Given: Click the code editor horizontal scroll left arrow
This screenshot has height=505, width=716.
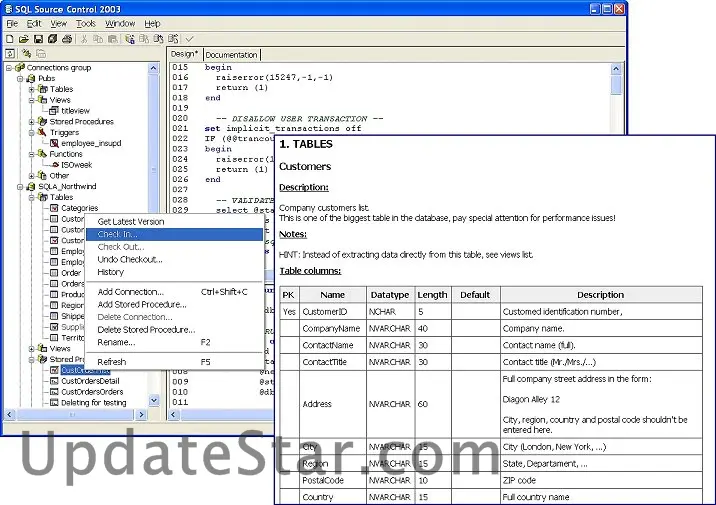Looking at the screenshot, I should (173, 415).
